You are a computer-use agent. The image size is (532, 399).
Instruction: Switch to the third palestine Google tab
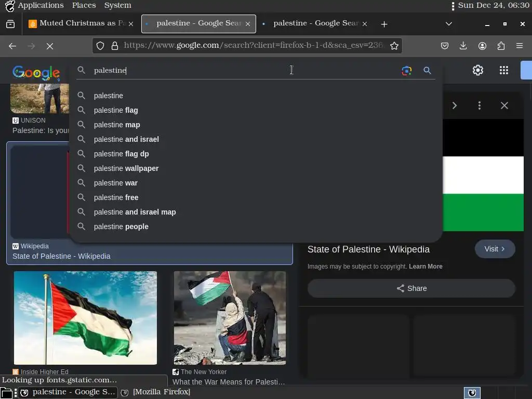(315, 23)
